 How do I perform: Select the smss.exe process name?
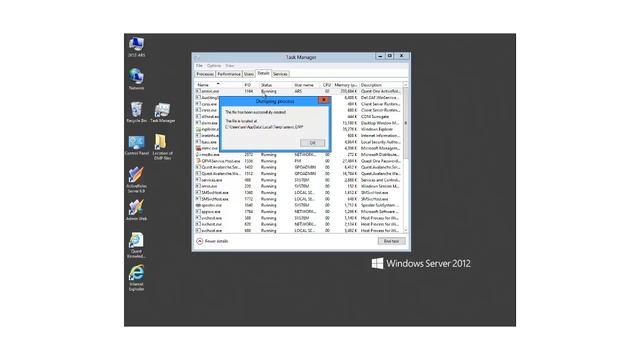[209, 186]
